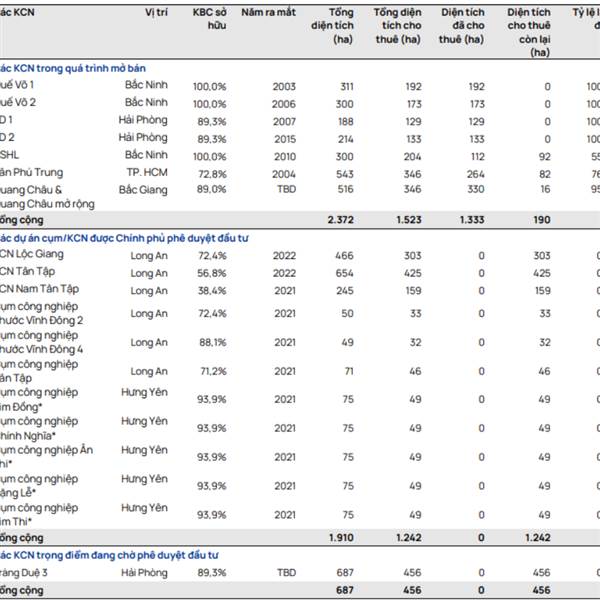Click the "Vị trí" column header
This screenshot has height=600, width=600.
[156, 12]
